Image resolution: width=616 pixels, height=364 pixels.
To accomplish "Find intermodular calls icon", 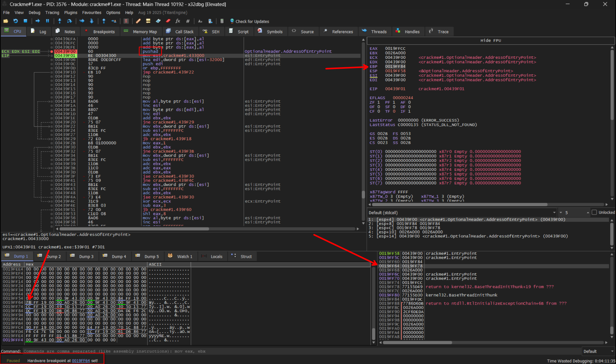I will [210, 21].
